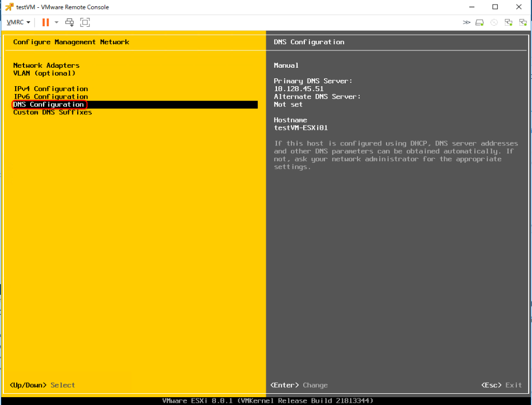Click the 'Configure Management Network' heading

pos(71,42)
